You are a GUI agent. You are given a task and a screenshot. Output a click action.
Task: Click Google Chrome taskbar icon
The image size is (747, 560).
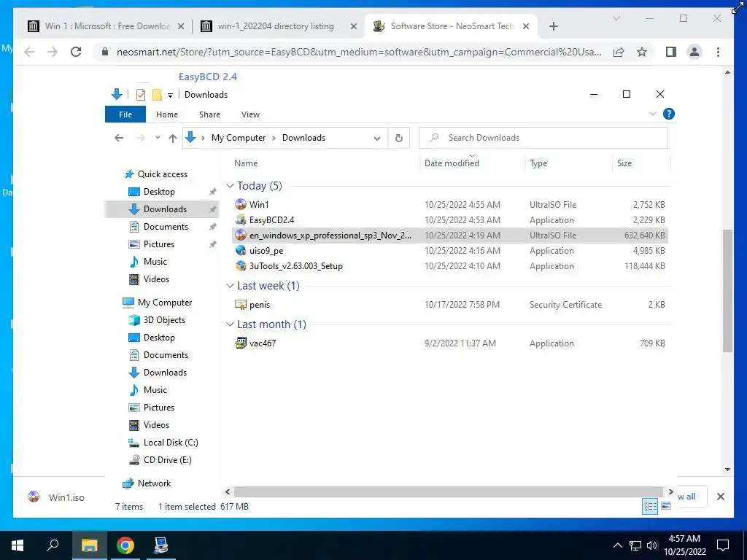pos(125,545)
